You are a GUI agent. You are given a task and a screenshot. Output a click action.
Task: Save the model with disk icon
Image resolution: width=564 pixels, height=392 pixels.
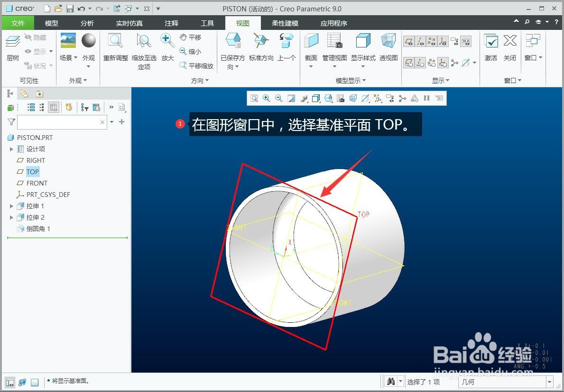(69, 8)
